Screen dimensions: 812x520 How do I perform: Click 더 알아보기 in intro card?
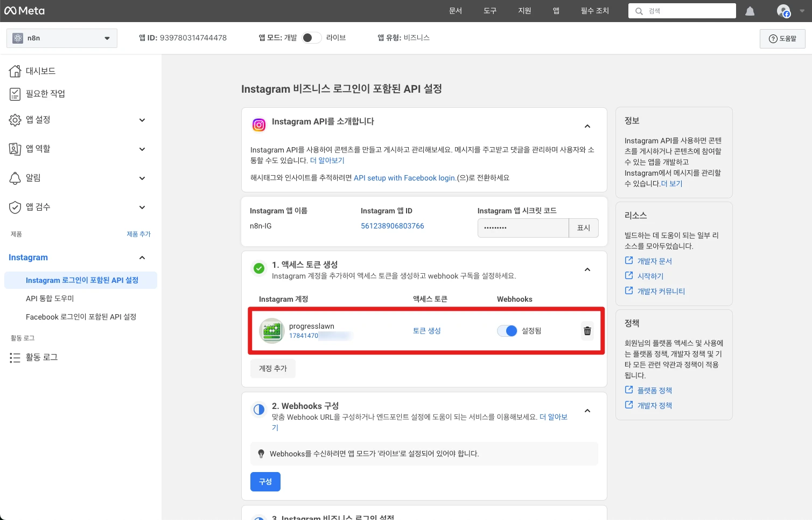click(327, 161)
